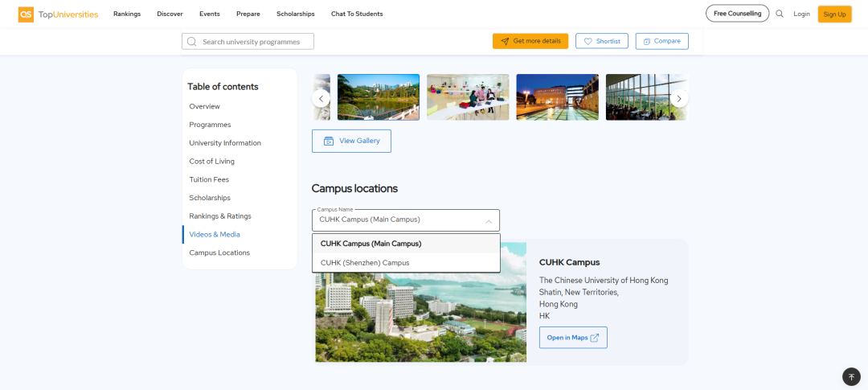
Task: Click the View Gallery button
Action: (x=351, y=141)
